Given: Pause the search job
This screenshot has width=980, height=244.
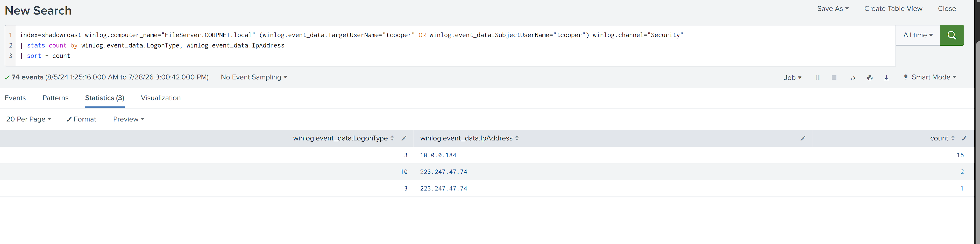Looking at the screenshot, I should pyautogui.click(x=817, y=77).
